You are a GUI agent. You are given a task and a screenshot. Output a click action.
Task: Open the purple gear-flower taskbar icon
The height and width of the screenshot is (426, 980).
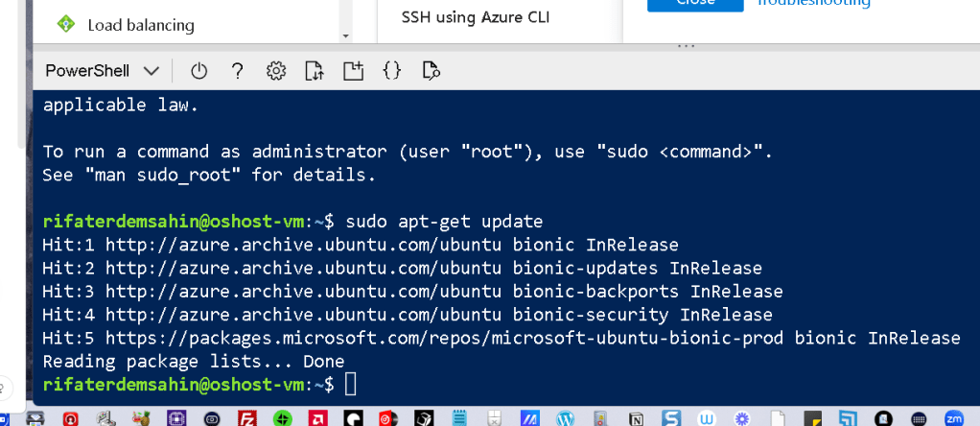(x=742, y=418)
